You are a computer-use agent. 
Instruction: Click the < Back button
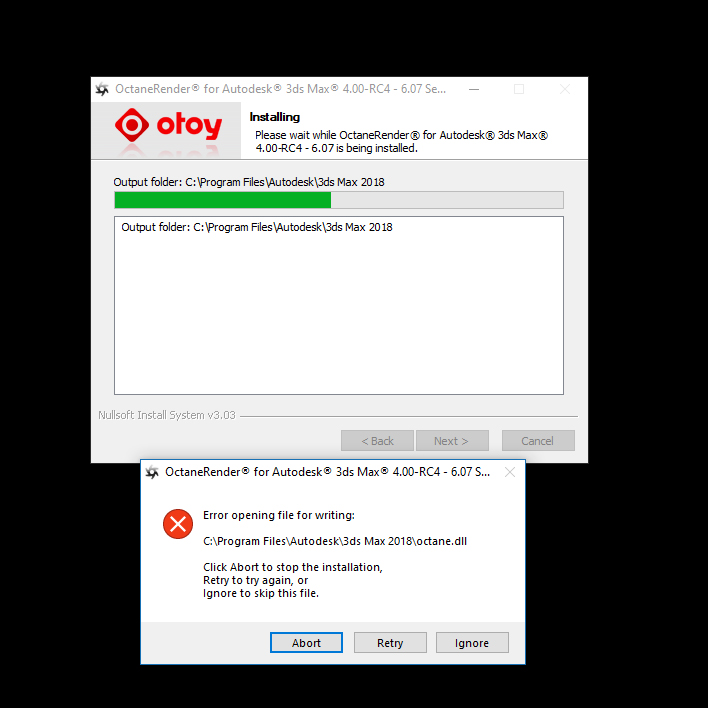[x=377, y=441]
